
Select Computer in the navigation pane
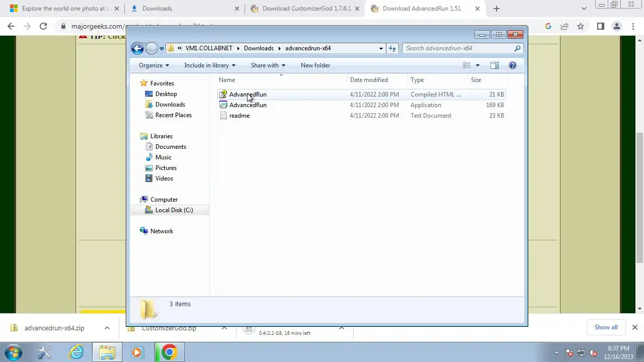point(164,200)
